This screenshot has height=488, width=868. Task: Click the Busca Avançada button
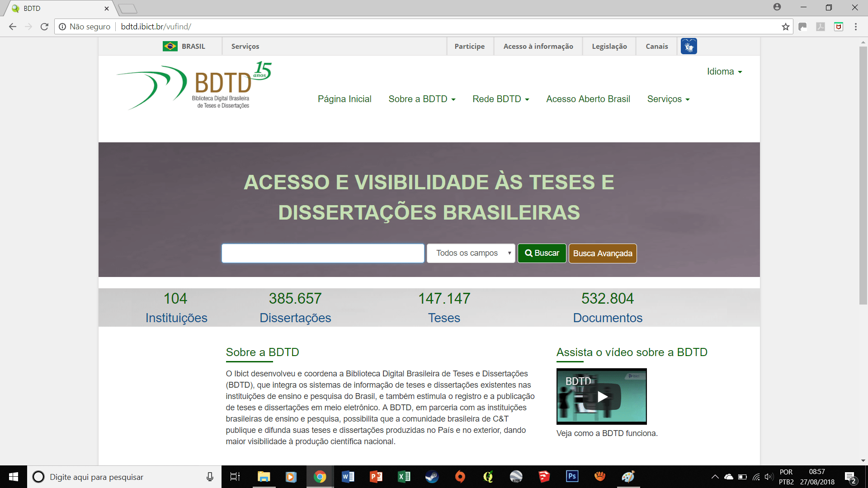[x=602, y=253]
